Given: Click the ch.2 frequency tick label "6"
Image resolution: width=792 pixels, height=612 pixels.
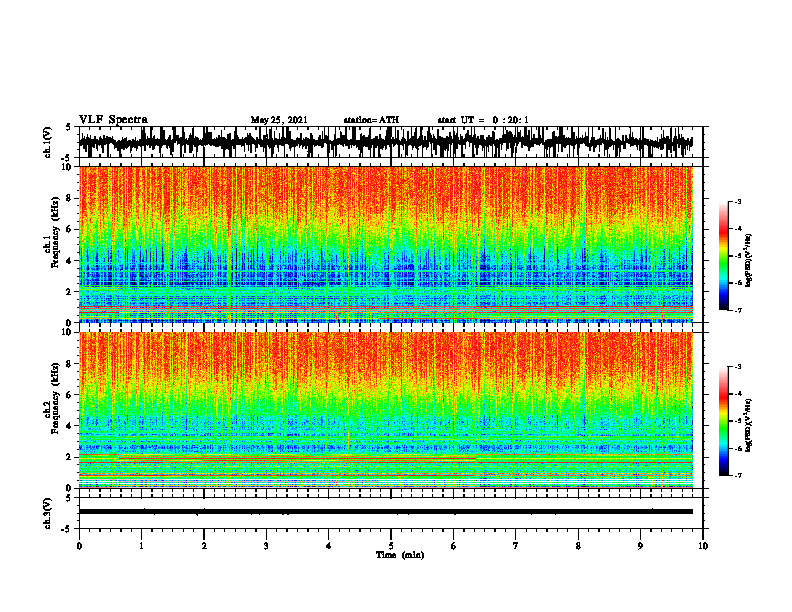Looking at the screenshot, I should coord(70,395).
